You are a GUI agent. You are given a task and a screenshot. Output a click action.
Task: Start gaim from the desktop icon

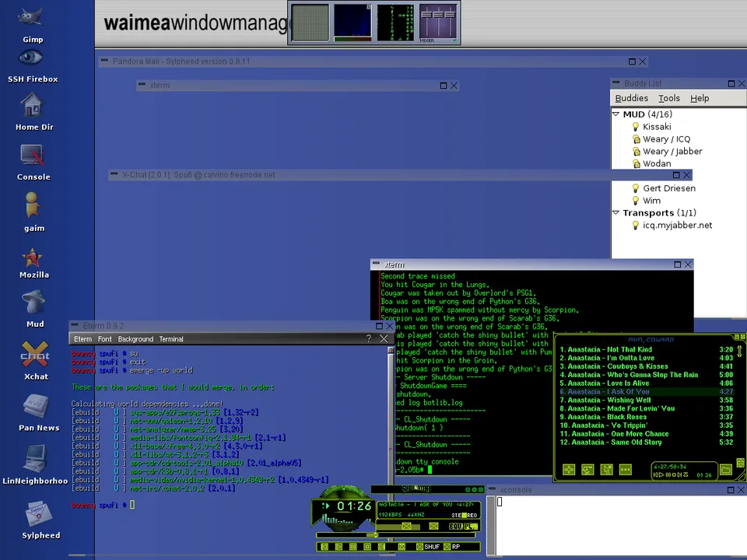click(33, 205)
